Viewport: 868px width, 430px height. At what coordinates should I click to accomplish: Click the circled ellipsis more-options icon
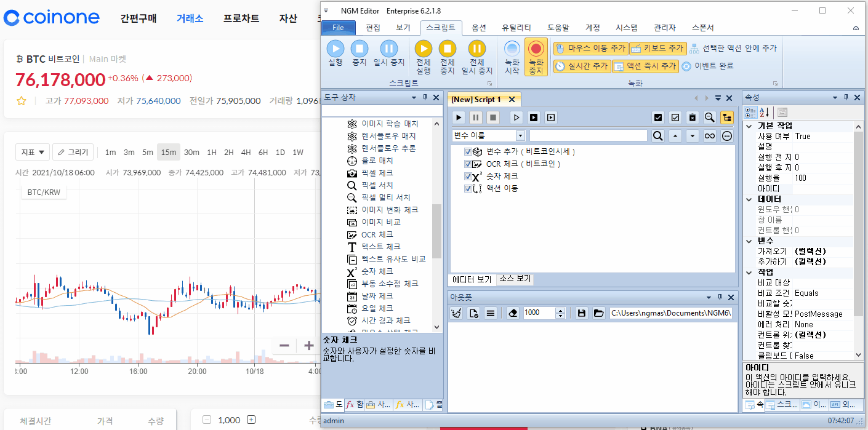(727, 135)
